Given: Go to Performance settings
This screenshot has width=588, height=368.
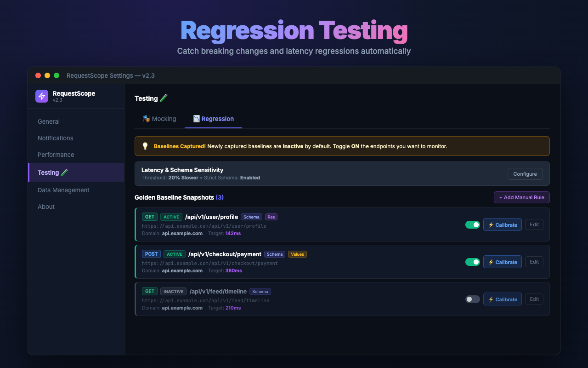Looking at the screenshot, I should (76, 155).
